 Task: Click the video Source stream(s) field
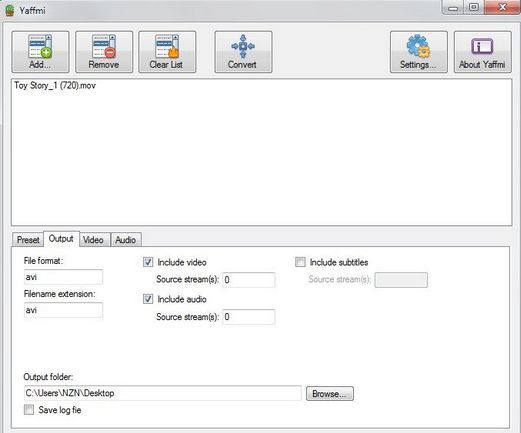pyautogui.click(x=249, y=280)
